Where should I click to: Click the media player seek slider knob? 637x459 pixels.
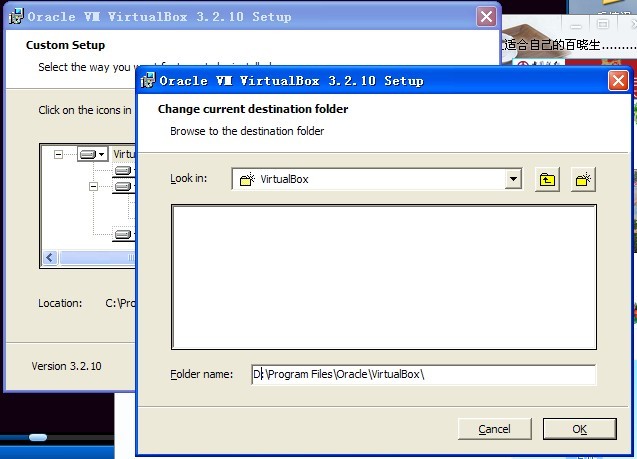38,437
